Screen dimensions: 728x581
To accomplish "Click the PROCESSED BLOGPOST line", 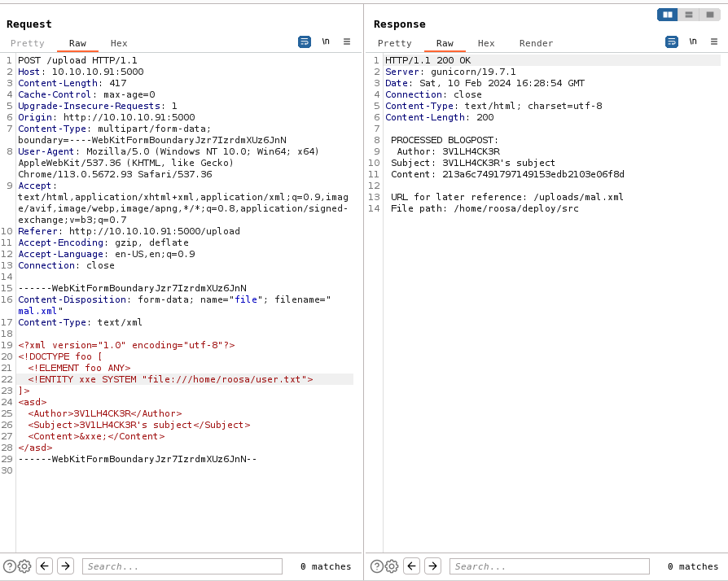I will (445, 140).
